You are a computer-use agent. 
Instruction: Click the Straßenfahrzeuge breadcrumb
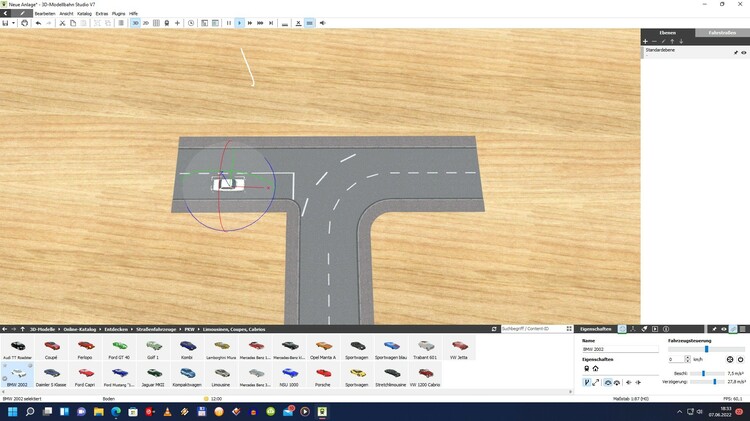click(156, 329)
